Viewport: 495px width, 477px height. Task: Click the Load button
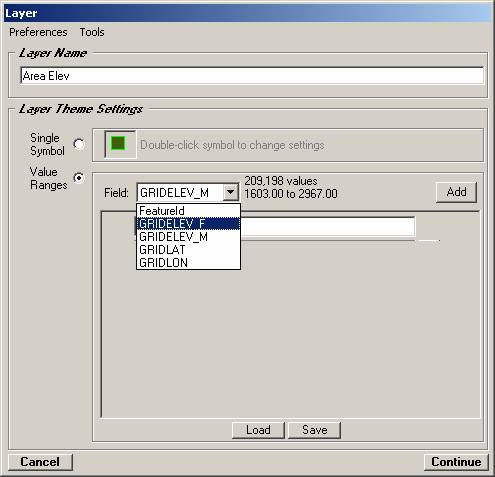258,430
